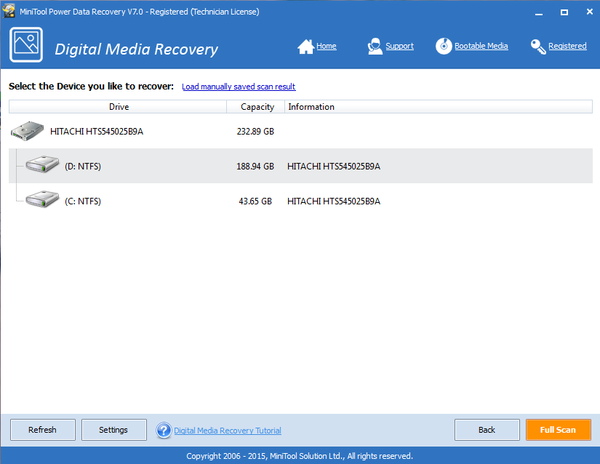
Task: Click HITACHI information text in C: row
Action: click(x=334, y=201)
